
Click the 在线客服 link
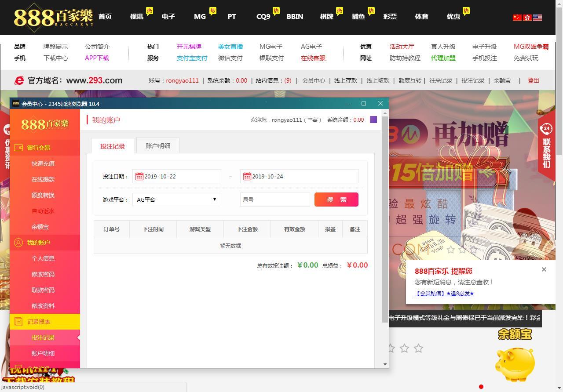point(313,58)
